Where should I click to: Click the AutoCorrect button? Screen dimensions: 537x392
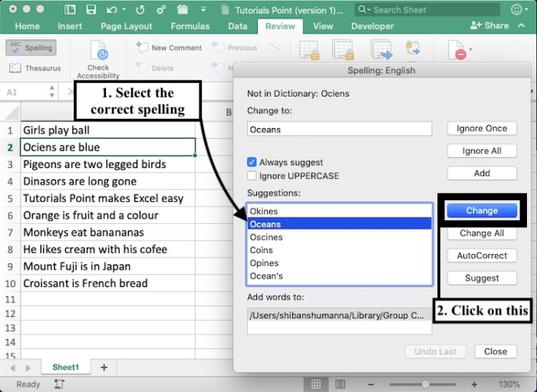pos(482,255)
